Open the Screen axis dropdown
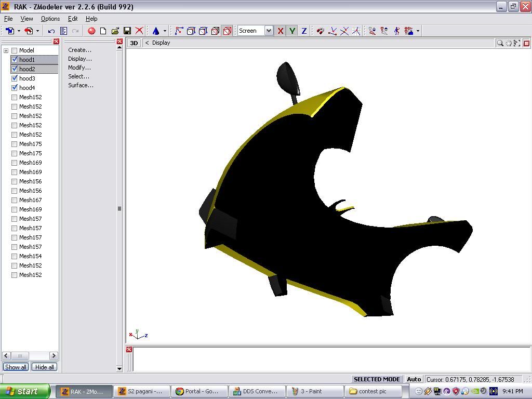 269,31
